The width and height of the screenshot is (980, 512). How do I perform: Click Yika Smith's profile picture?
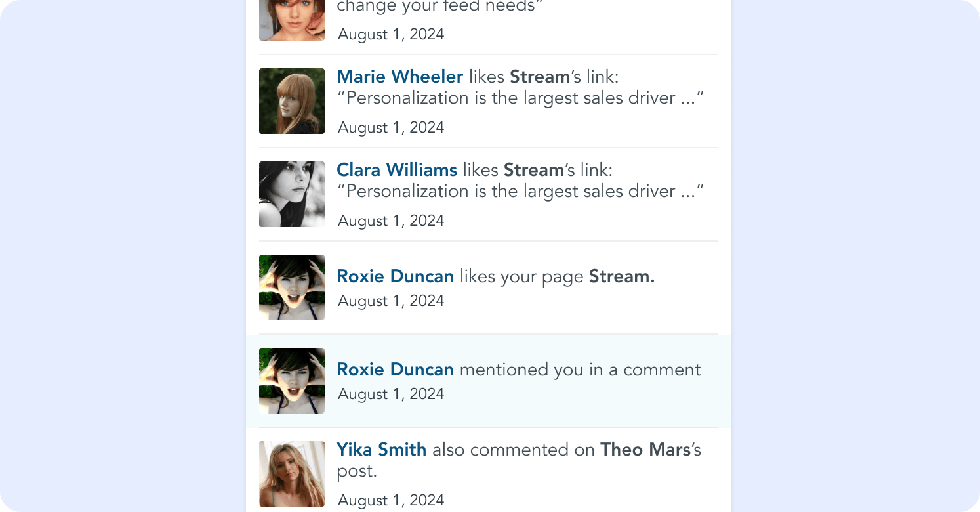[291, 473]
